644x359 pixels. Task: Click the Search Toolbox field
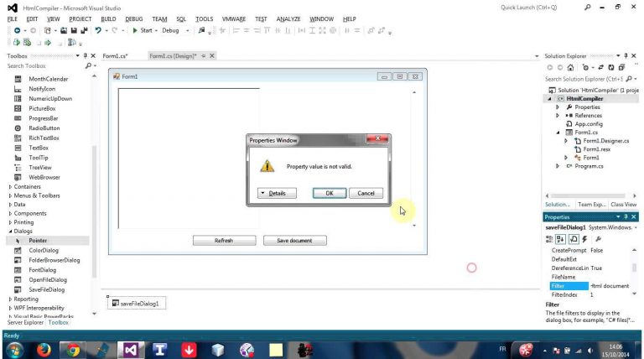[45, 65]
